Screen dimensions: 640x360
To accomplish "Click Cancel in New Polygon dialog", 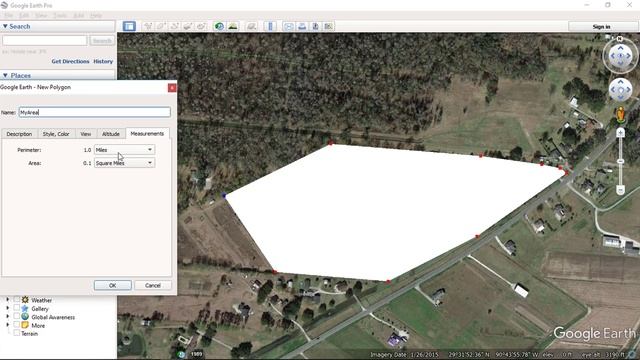I will [153, 285].
